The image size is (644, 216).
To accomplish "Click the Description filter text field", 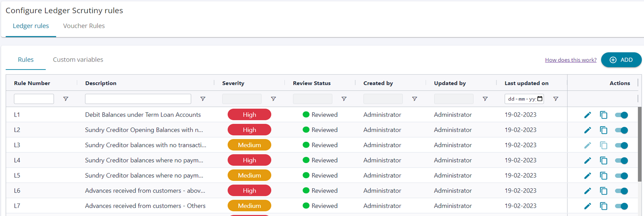I will click(x=138, y=99).
